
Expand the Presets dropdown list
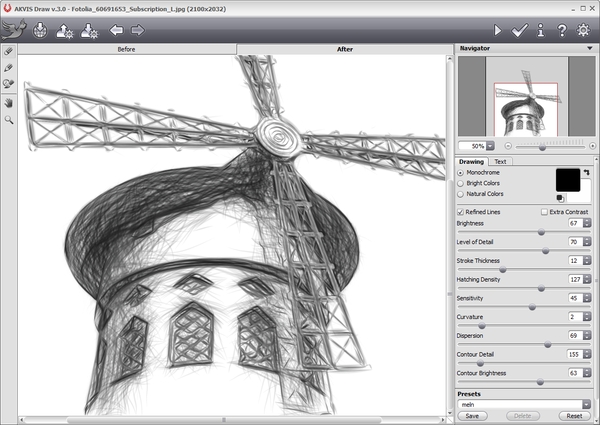pyautogui.click(x=587, y=404)
